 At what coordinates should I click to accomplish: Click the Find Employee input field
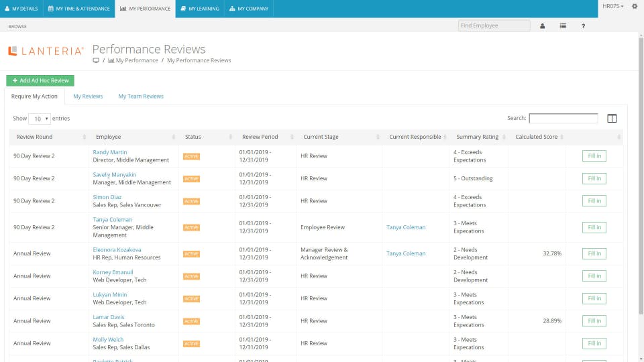tap(494, 25)
